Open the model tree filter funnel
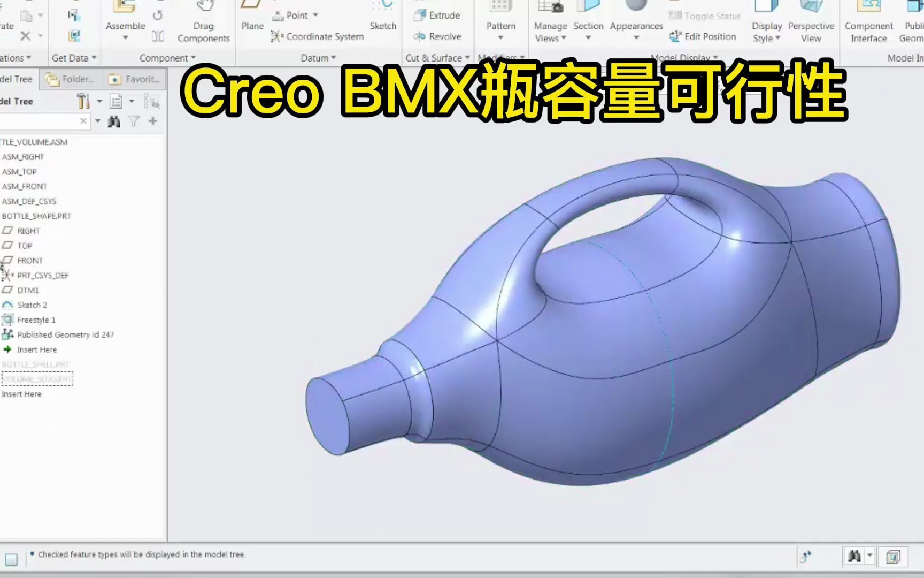924x578 pixels. [x=134, y=121]
